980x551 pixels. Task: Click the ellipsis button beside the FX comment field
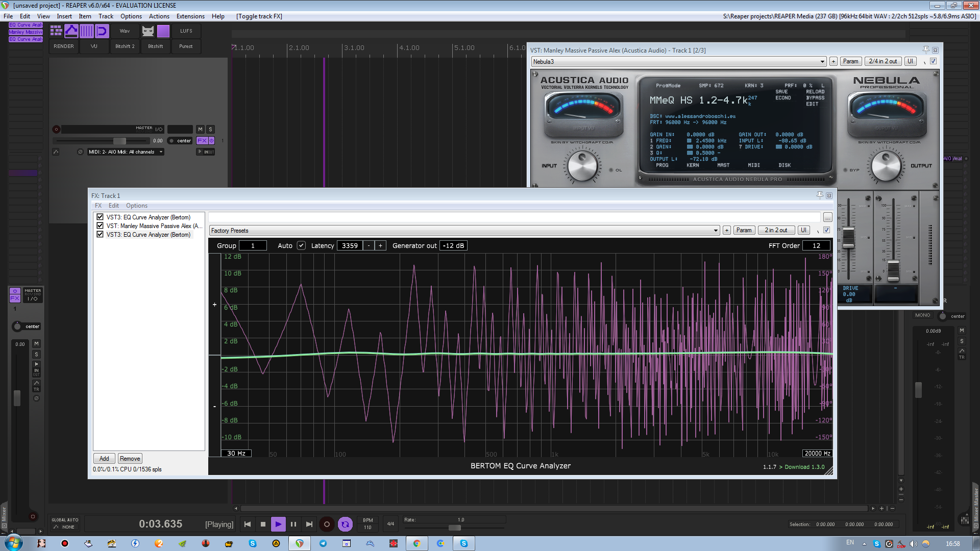point(827,218)
